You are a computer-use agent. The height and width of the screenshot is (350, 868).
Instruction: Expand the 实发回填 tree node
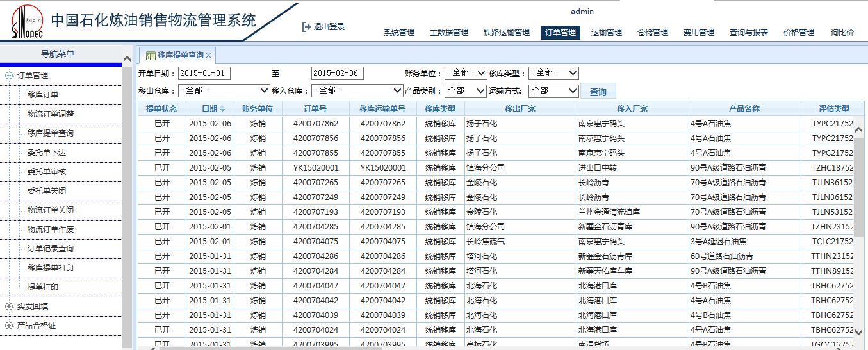tap(9, 306)
